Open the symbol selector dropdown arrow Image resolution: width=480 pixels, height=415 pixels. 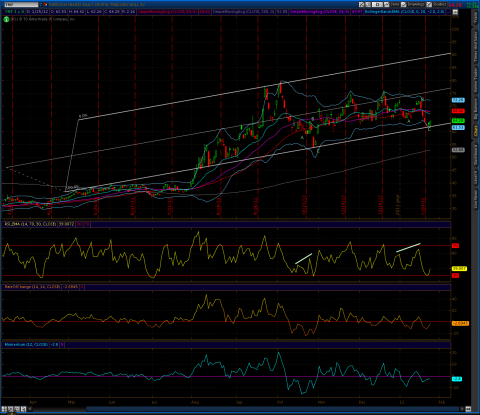(41, 5)
